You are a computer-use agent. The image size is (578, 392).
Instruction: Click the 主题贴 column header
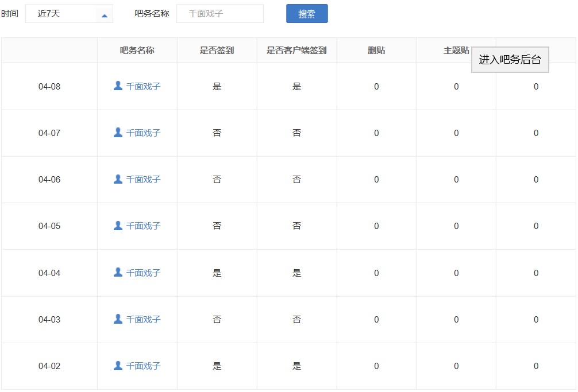[x=456, y=51]
